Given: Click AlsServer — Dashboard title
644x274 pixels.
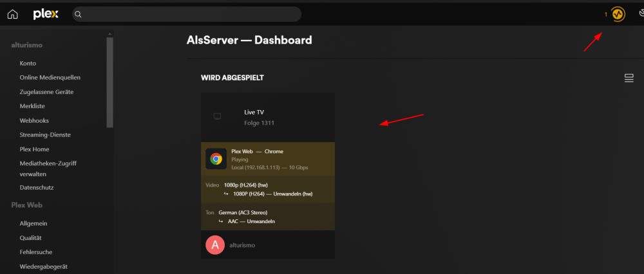Looking at the screenshot, I should click(x=249, y=40).
